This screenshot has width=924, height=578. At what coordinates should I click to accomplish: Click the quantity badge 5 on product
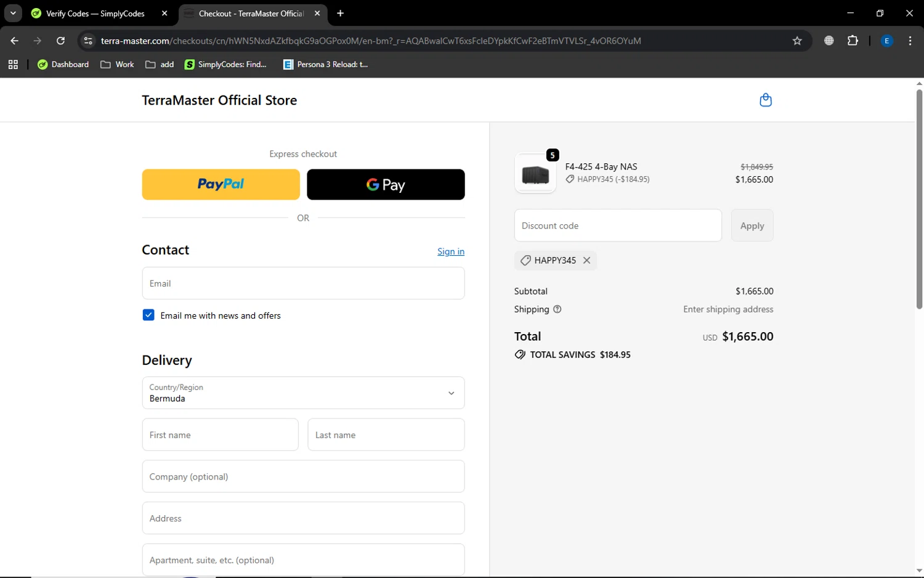[x=553, y=155]
